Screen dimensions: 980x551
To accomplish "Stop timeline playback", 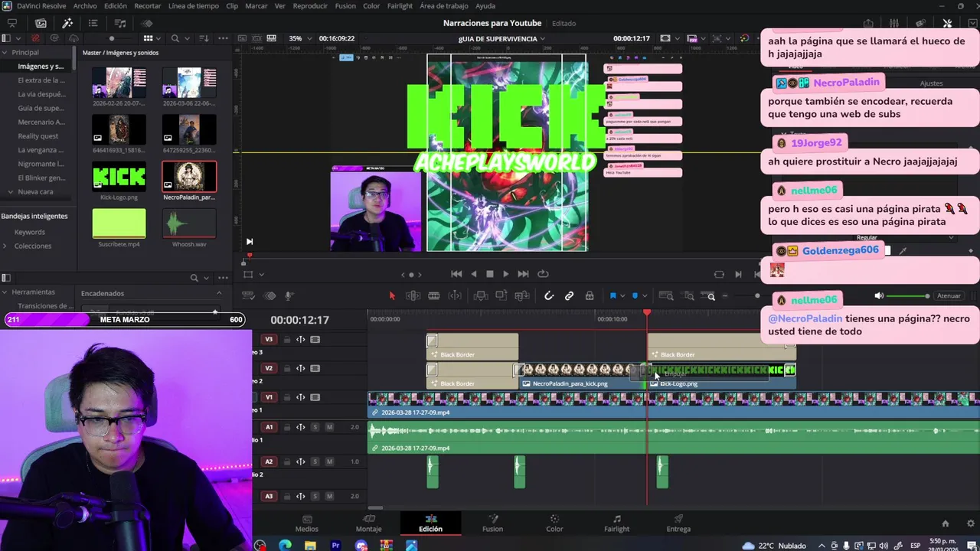I will click(x=490, y=274).
